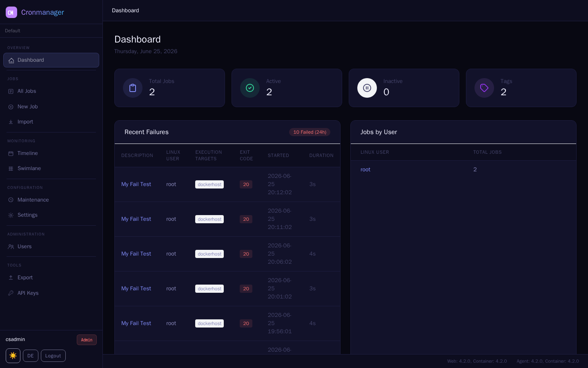
Task: Open the Timeline view
Action: coord(51,153)
